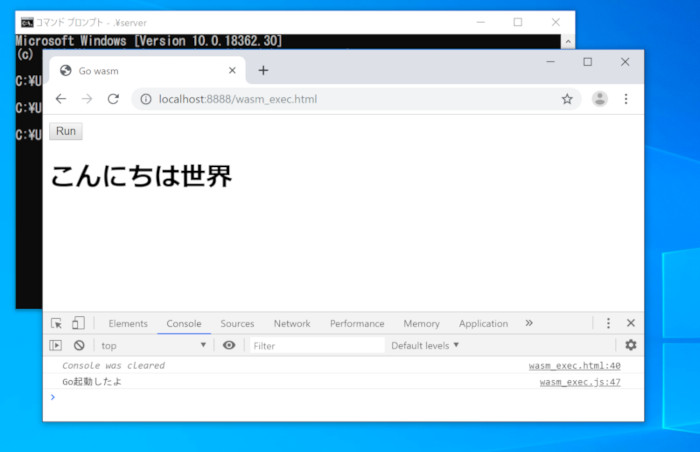Viewport: 700px width, 452px height.
Task: Open a new browser tab with plus
Action: [x=263, y=71]
